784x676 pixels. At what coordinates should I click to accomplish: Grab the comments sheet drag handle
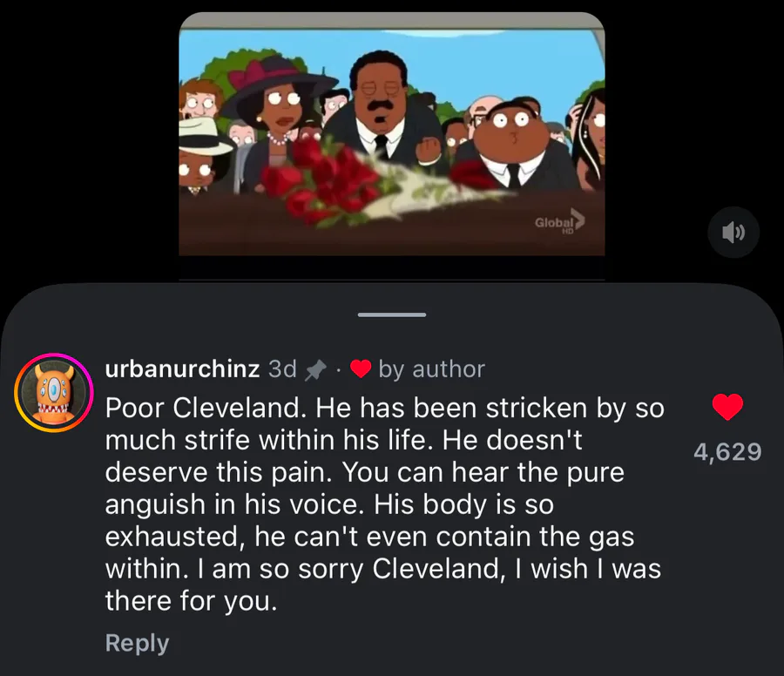(392, 314)
